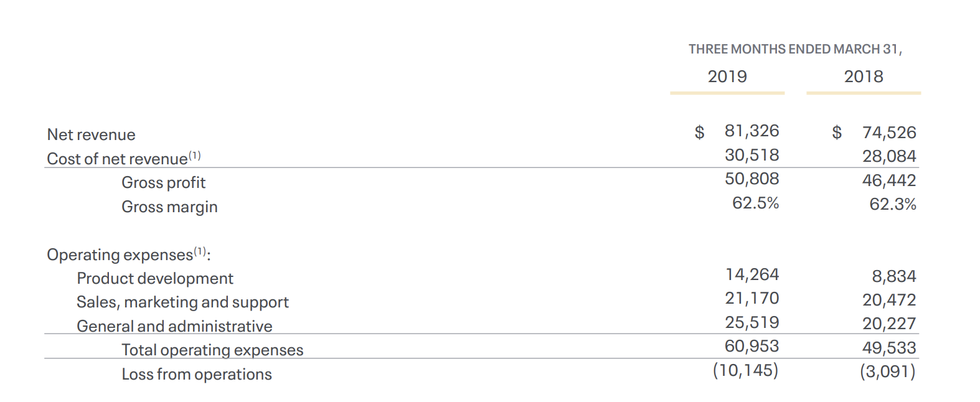Select the Product development row label
Image resolution: width=980 pixels, height=402 pixels.
tap(154, 278)
